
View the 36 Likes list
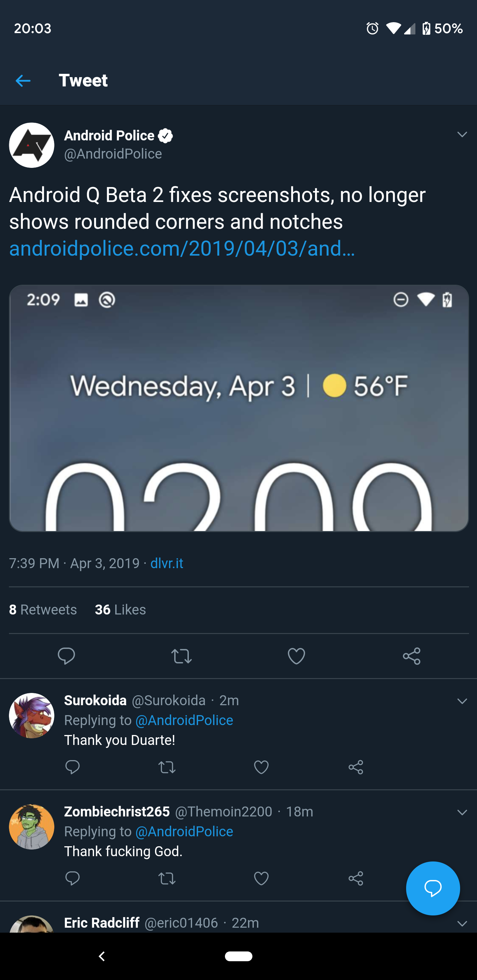[120, 610]
